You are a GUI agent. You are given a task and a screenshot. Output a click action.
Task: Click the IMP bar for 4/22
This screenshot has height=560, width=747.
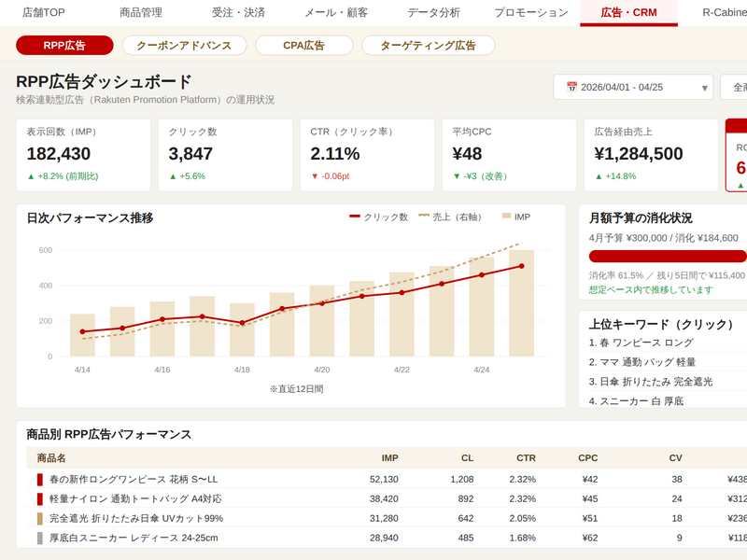(402, 315)
